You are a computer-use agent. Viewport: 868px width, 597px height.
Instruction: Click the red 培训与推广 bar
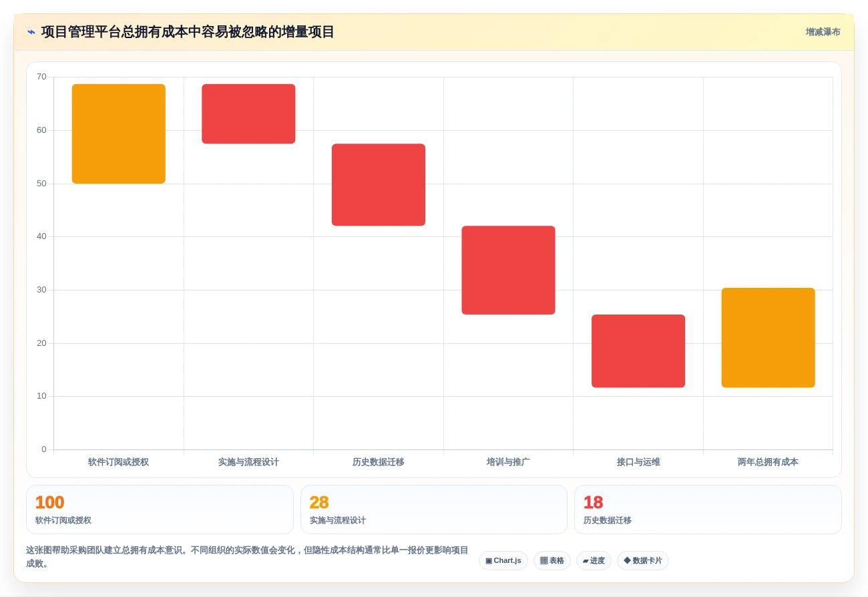pyautogui.click(x=508, y=270)
